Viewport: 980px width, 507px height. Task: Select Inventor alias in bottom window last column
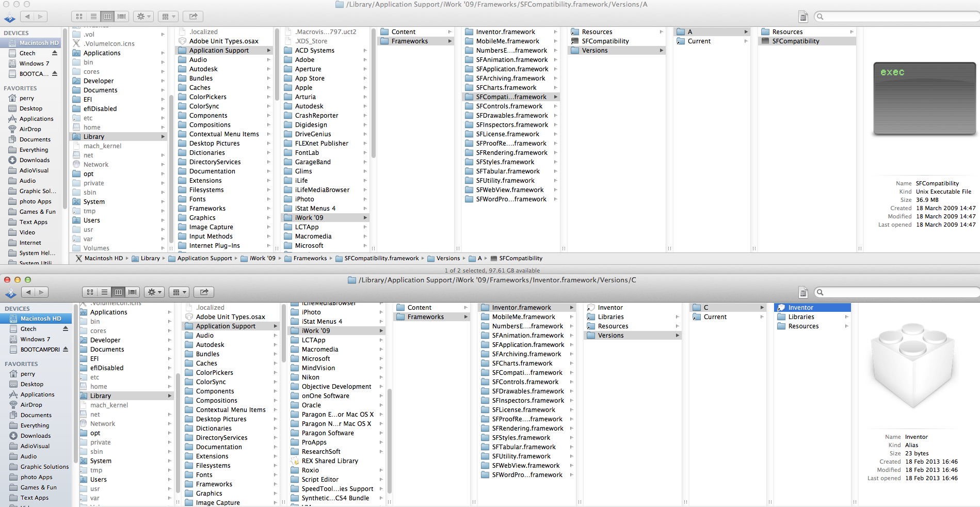pos(812,308)
